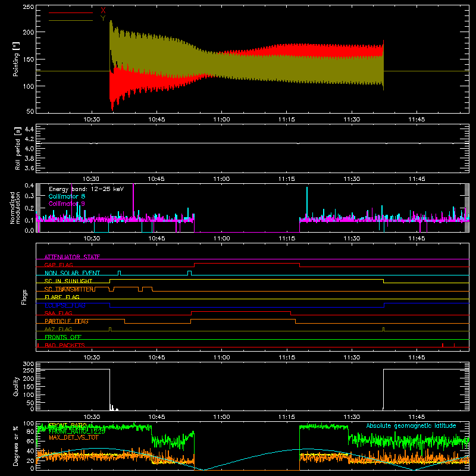476x476 pixels.
Task: Click the Flags axis title
Action: (24, 297)
